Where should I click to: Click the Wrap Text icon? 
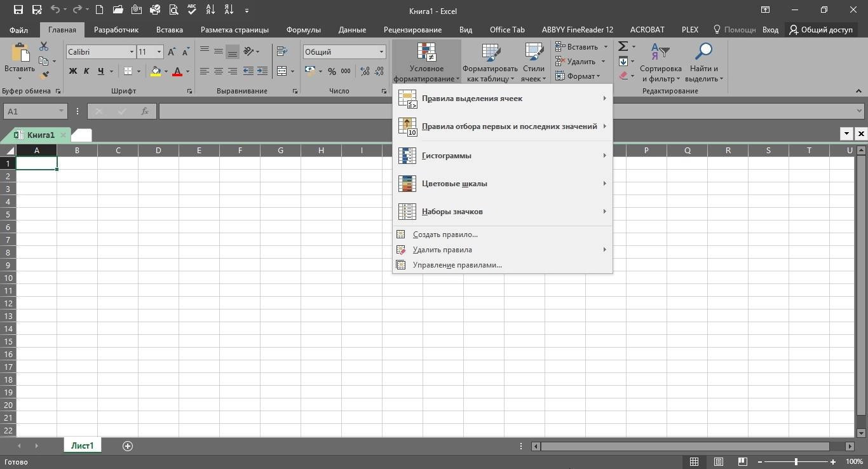282,51
